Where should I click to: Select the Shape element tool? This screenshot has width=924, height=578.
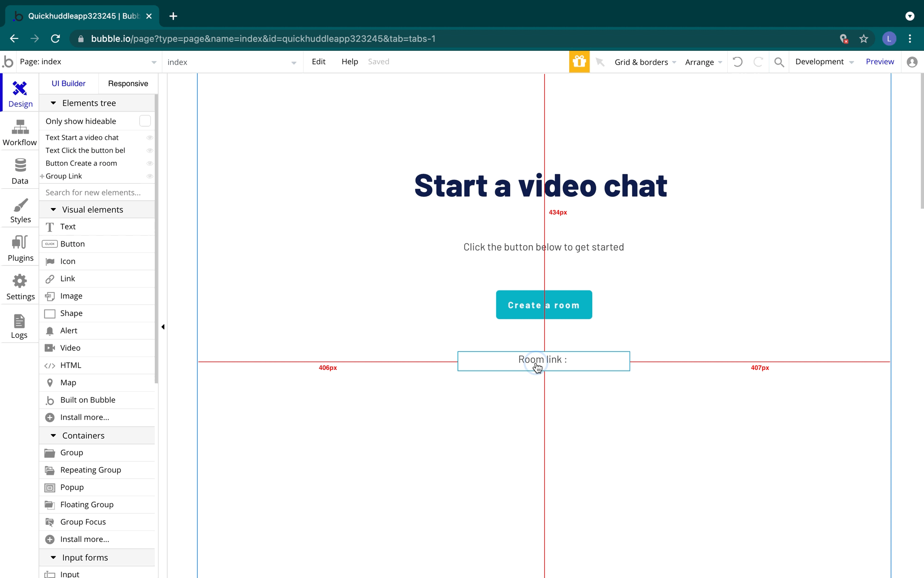pyautogui.click(x=97, y=313)
